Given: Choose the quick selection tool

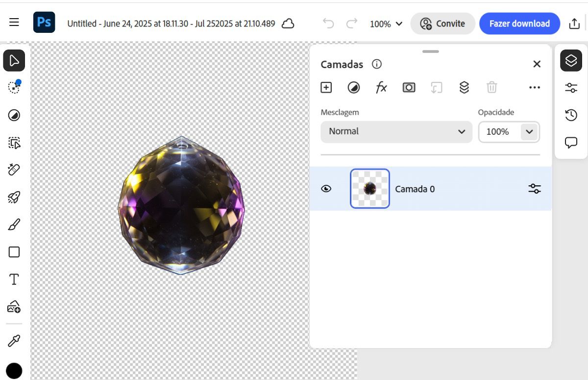Looking at the screenshot, I should click(x=14, y=87).
